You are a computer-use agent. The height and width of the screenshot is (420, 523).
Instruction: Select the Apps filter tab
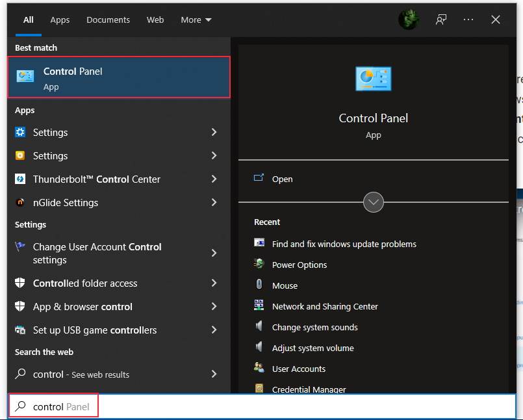60,20
